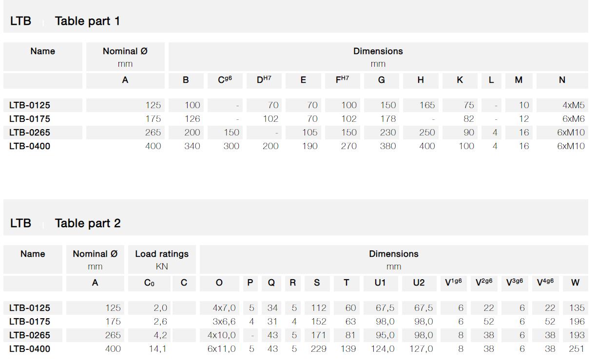Click the LTB Table part 2 heading
The width and height of the screenshot is (597, 364).
(x=65, y=223)
